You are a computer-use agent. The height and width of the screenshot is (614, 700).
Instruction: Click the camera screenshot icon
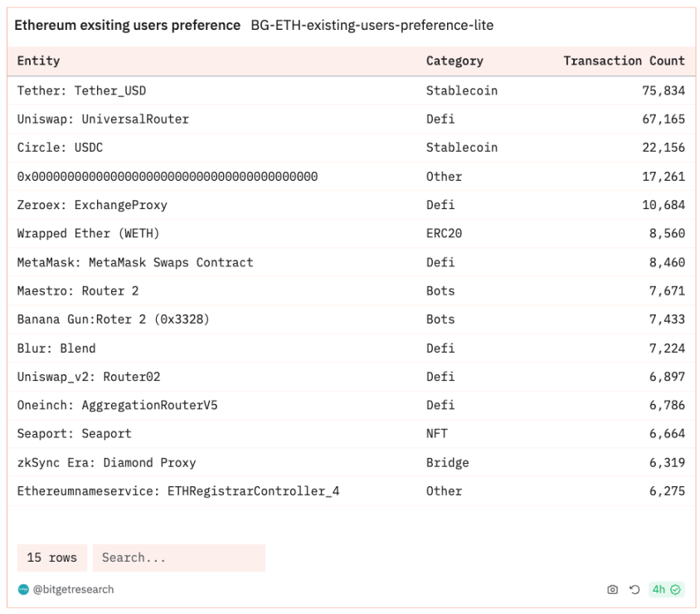pos(612,589)
